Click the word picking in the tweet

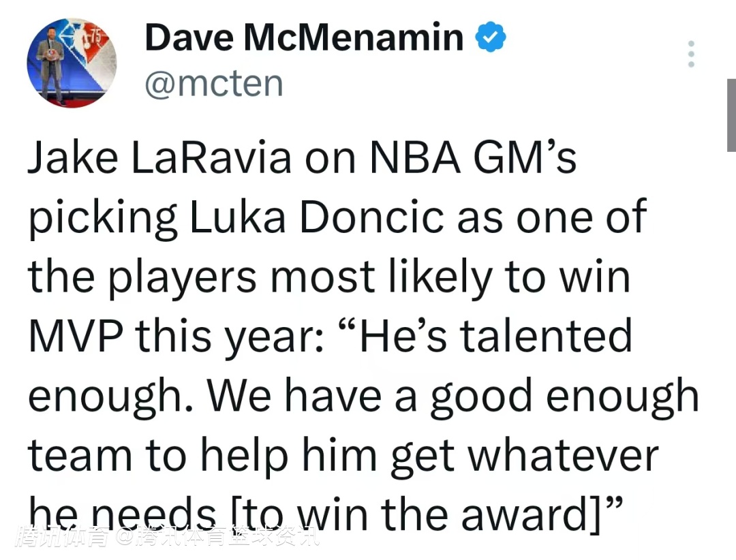pos(102,218)
